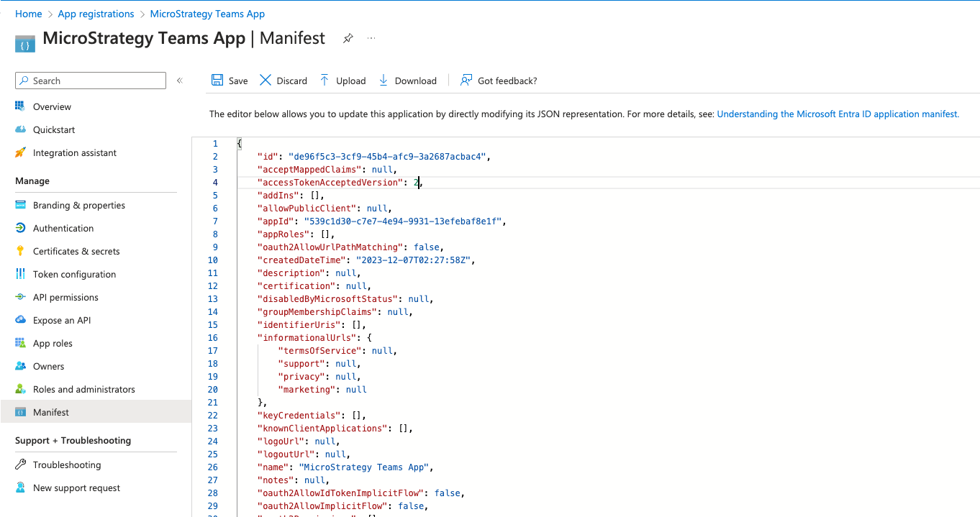Go to Home via breadcrumb

[28, 14]
